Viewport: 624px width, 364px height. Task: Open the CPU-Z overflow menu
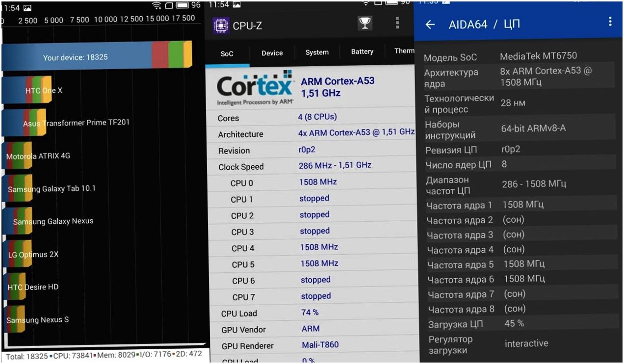pyautogui.click(x=397, y=23)
